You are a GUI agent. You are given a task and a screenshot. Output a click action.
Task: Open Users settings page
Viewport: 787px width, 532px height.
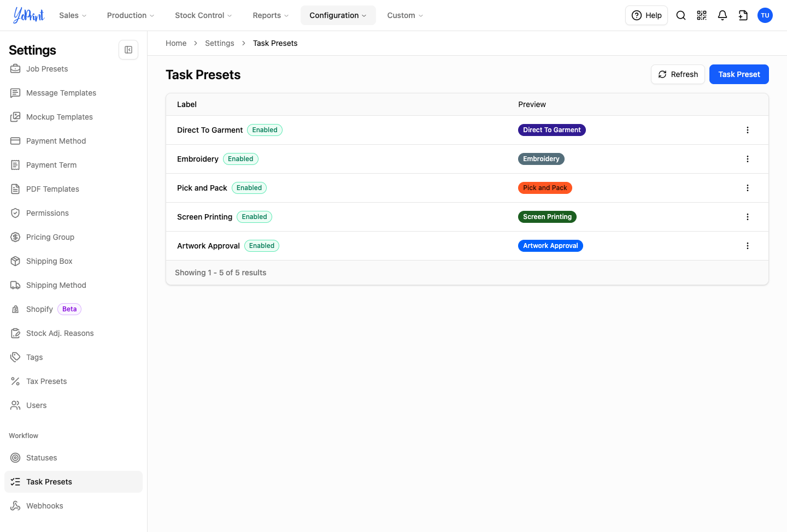pyautogui.click(x=73, y=405)
